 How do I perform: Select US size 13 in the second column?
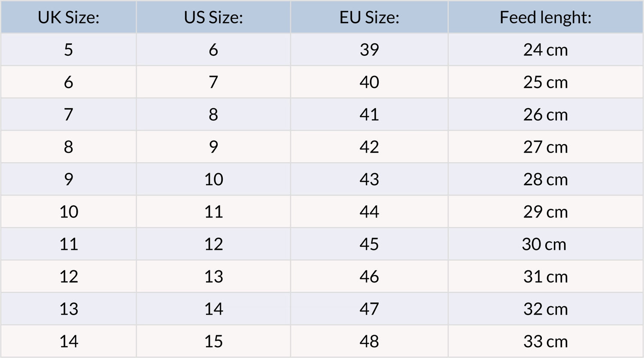click(213, 276)
